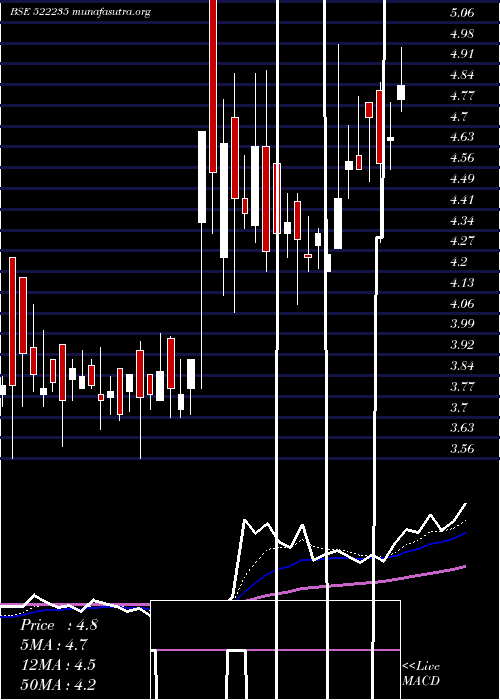Viewport: 500px width, 700px height.
Task: Click the 3.77 price axis label
Action: pyautogui.click(x=462, y=386)
